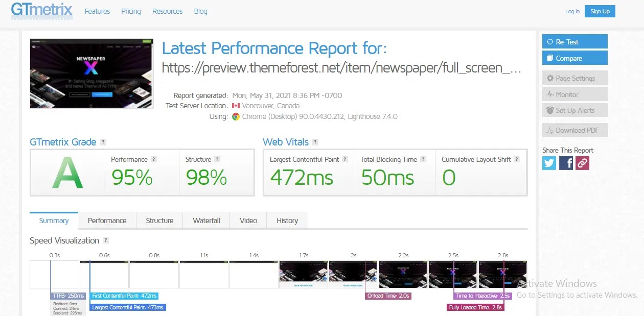Click the TTFB: 250ms marker
The width and height of the screenshot is (644, 316).
tap(68, 296)
